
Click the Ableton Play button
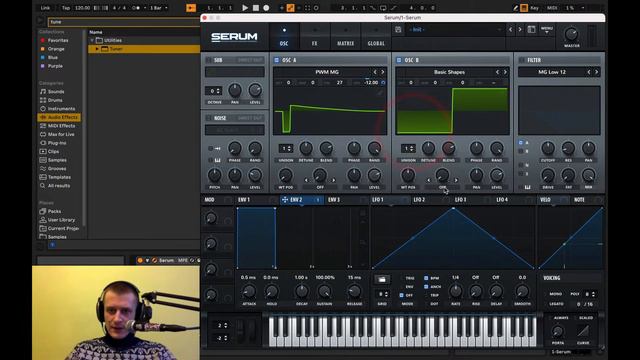[x=245, y=8]
